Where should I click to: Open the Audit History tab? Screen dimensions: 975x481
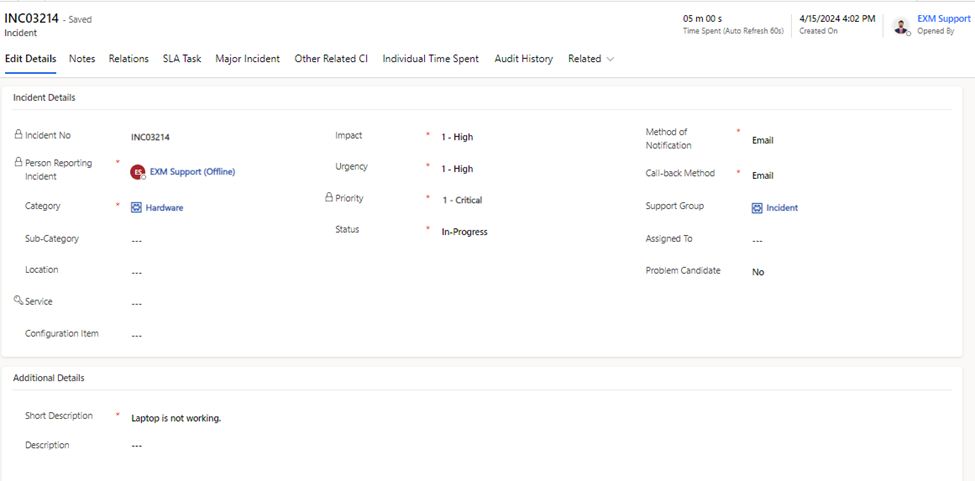(x=524, y=58)
